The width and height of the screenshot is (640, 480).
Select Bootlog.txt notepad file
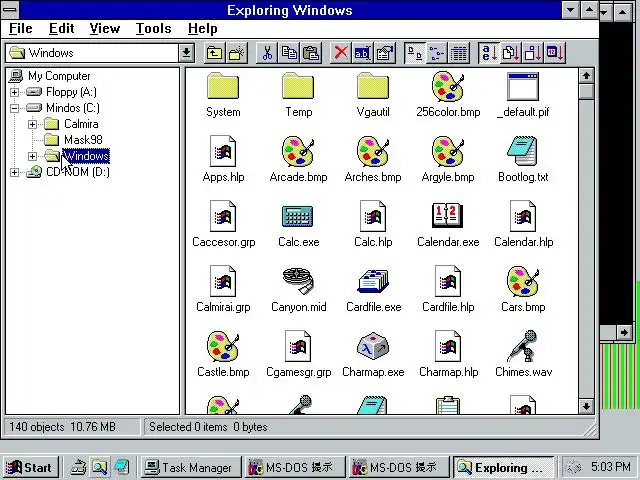(x=523, y=160)
